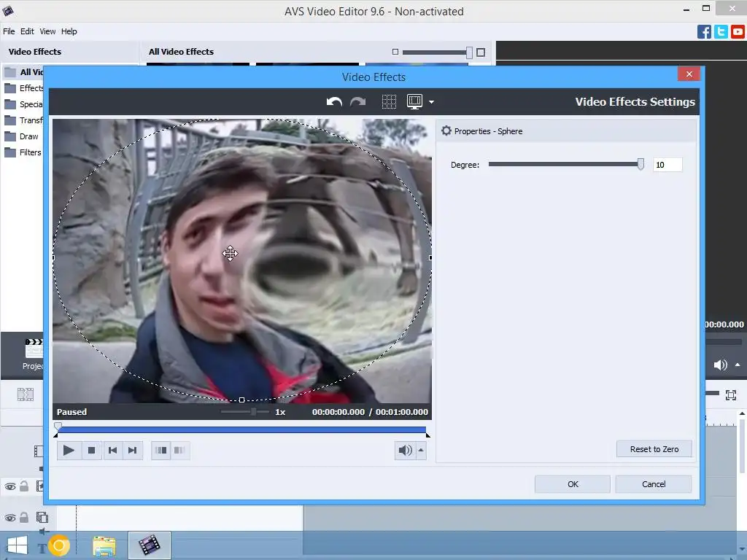Click Reset to Zero button

654,449
